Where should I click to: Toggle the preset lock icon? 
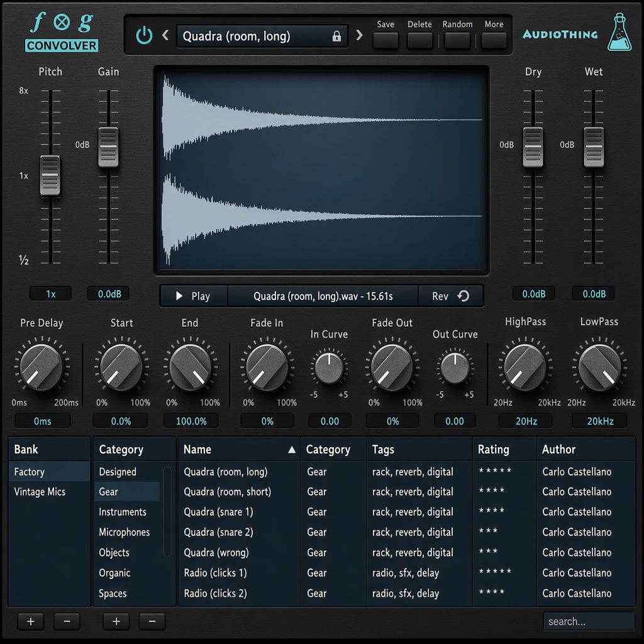(x=337, y=36)
